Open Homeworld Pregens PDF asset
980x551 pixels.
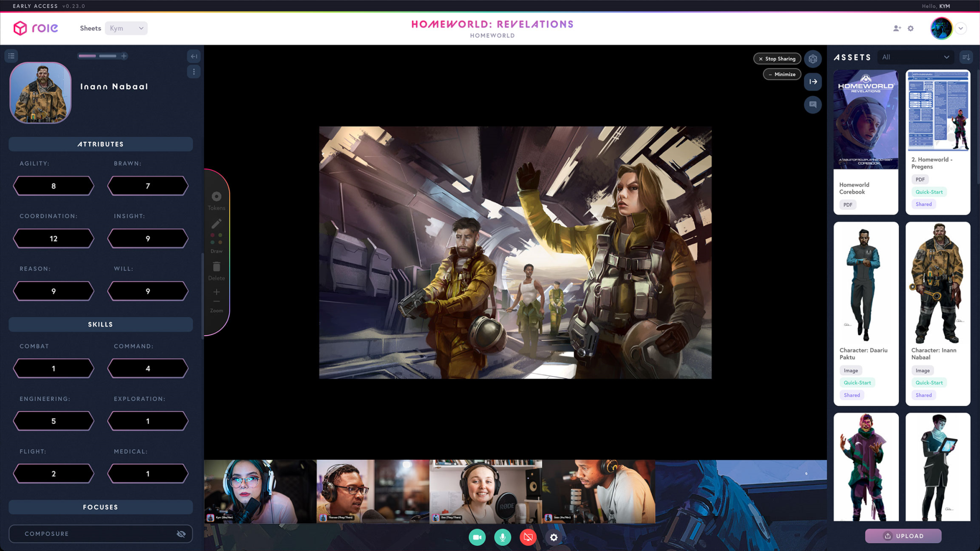pos(938,142)
